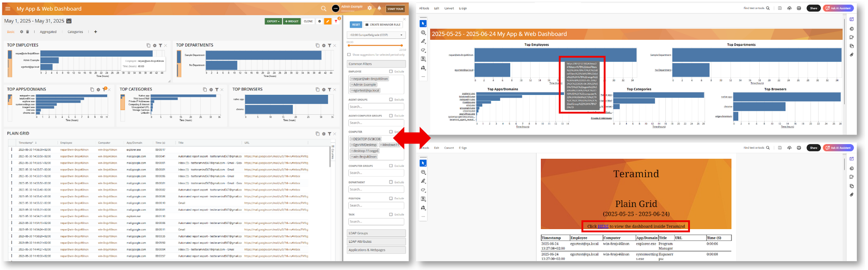The width and height of the screenshot is (868, 270).
Task: Close the Top Departments widget
Action: tap(335, 45)
